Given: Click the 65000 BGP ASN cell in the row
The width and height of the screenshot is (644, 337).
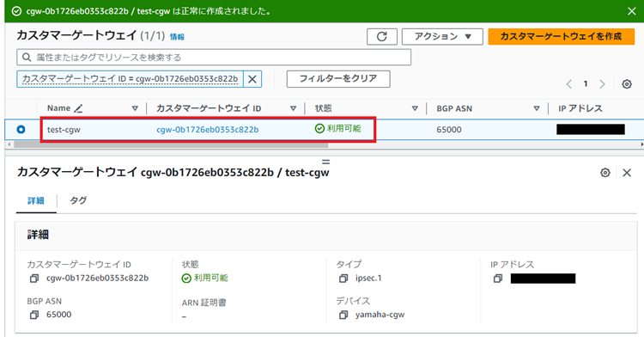Looking at the screenshot, I should [449, 130].
